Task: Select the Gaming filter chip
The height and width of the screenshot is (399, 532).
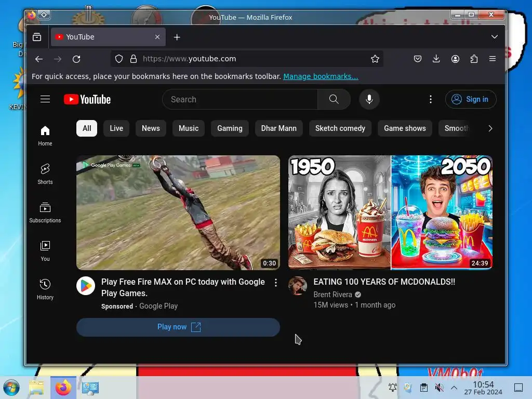Action: click(230, 128)
